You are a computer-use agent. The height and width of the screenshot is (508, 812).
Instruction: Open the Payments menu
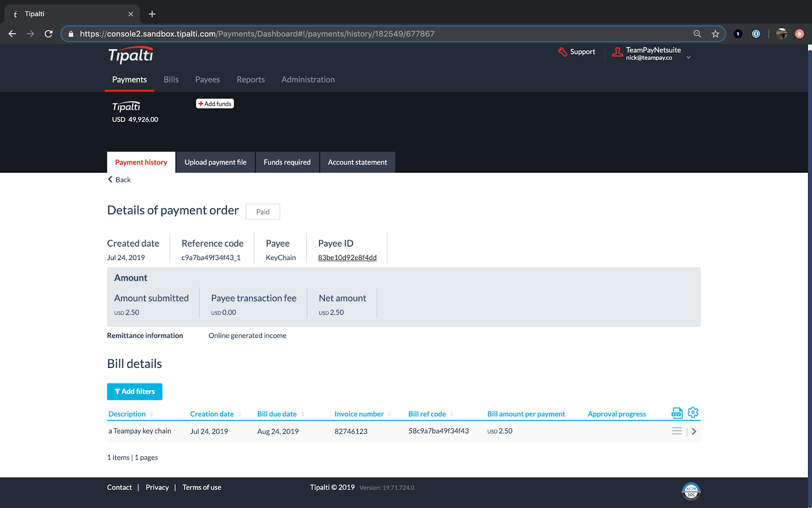click(129, 80)
